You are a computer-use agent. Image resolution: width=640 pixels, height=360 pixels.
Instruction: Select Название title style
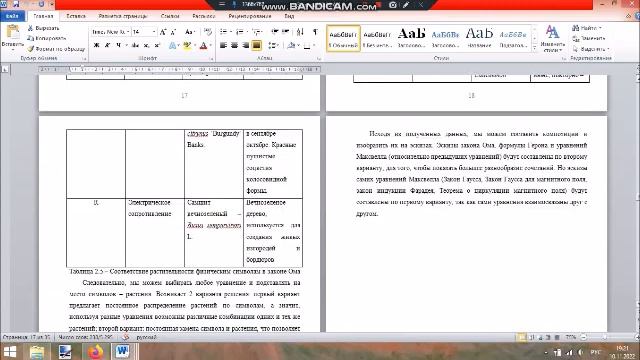tap(479, 38)
